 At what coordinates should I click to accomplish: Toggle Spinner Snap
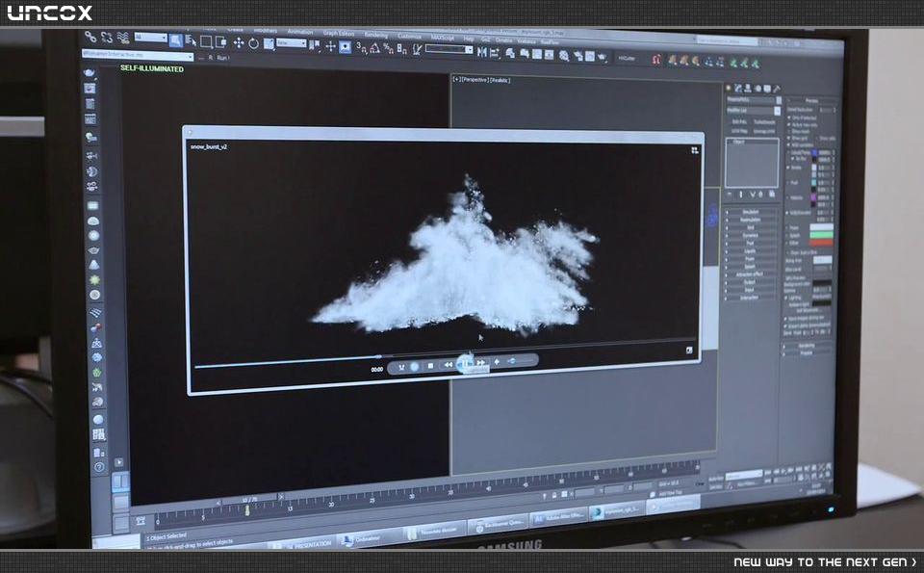coord(401,49)
